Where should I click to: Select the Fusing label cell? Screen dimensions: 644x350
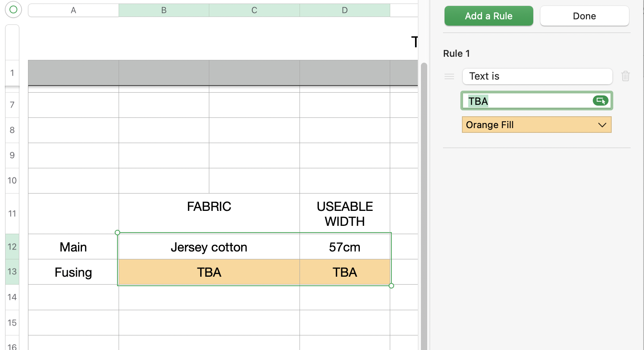(x=73, y=272)
